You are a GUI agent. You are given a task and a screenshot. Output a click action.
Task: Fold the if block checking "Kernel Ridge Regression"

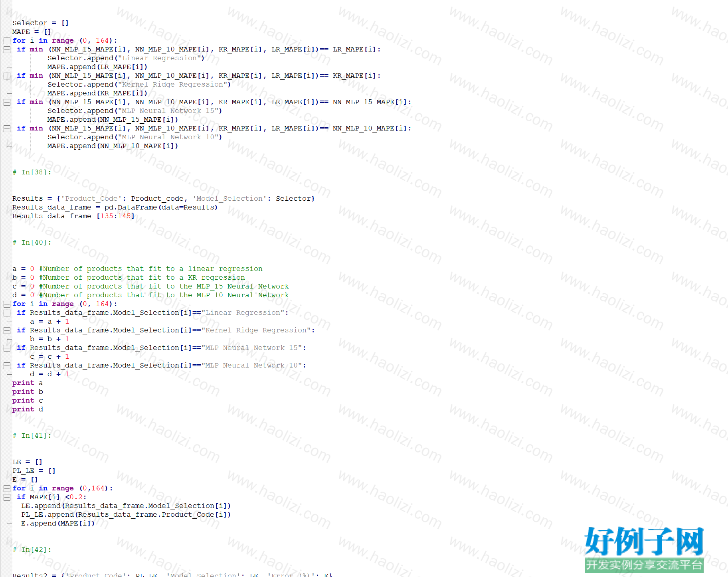[7, 330]
